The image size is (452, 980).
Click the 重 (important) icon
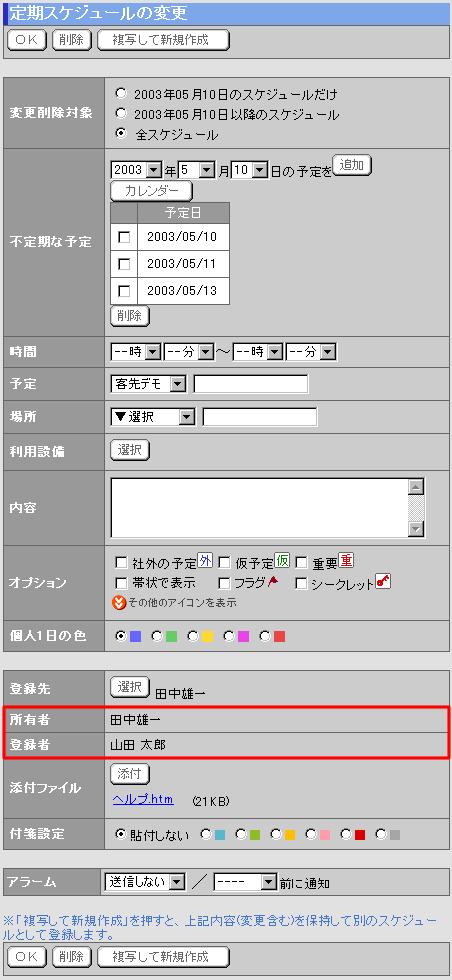click(346, 561)
